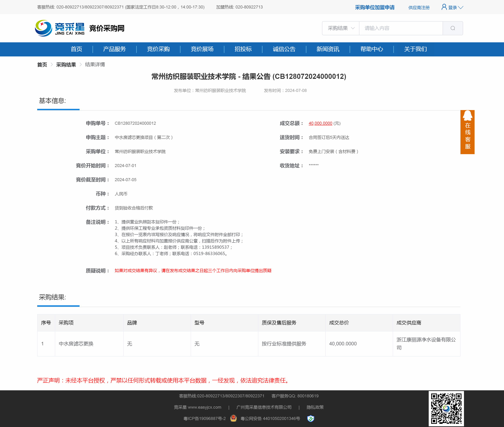Click the Jing Cai Xing logo
The height and width of the screenshot is (427, 504).
60,28
